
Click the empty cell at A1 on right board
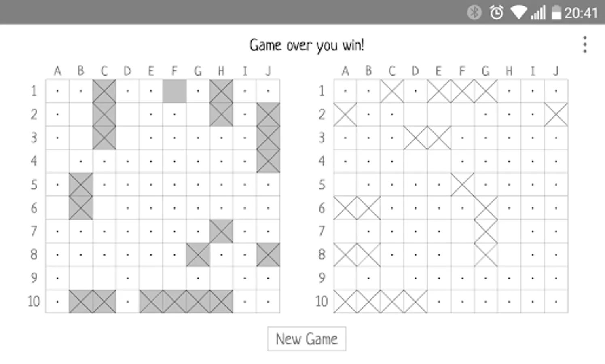346,91
